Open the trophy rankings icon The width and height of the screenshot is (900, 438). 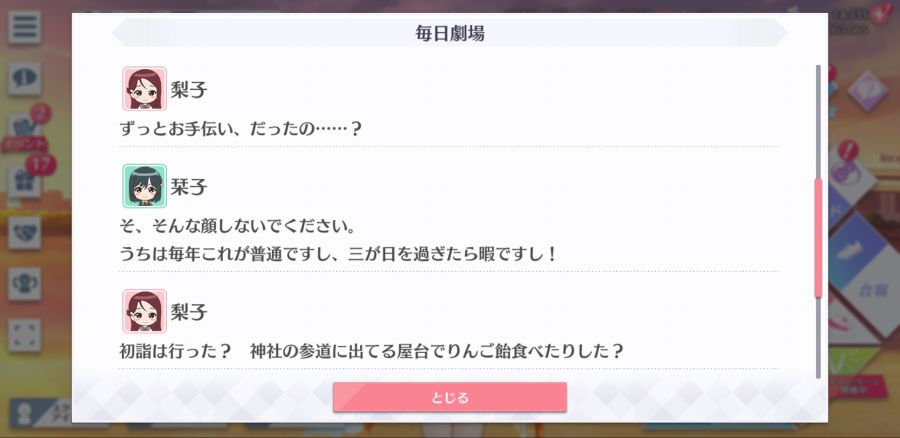point(24,284)
